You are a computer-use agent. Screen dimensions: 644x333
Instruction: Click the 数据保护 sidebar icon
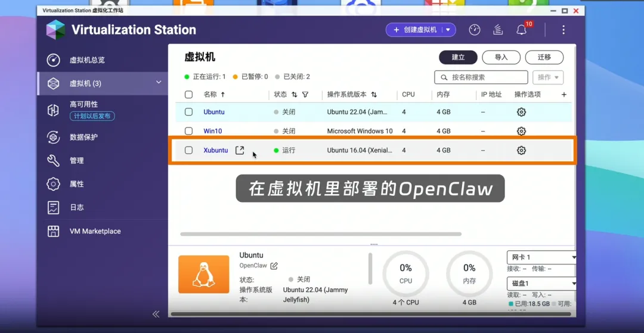point(54,138)
